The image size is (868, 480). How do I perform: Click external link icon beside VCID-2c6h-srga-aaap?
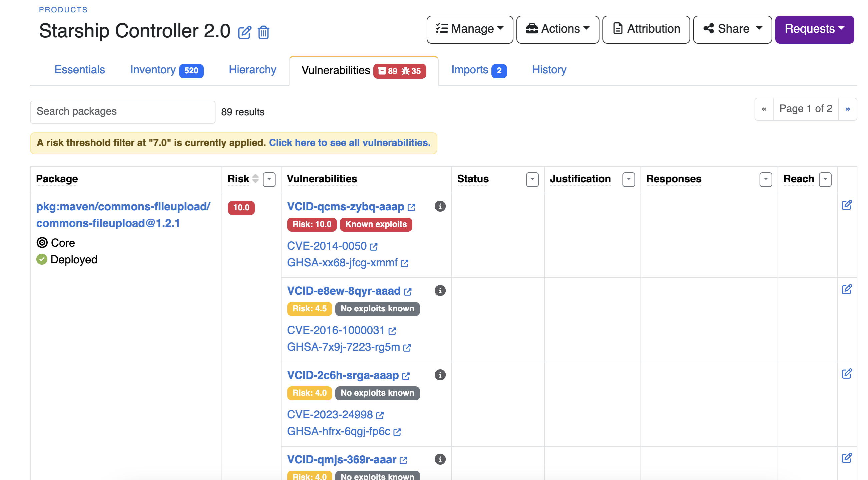pos(406,376)
